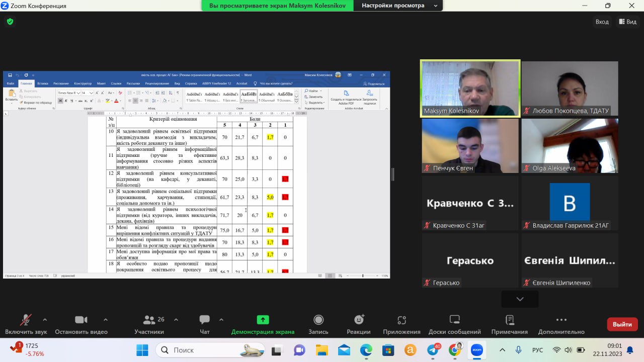Open the Notes icon in toolbar
The image size is (644, 362).
tap(509, 320)
